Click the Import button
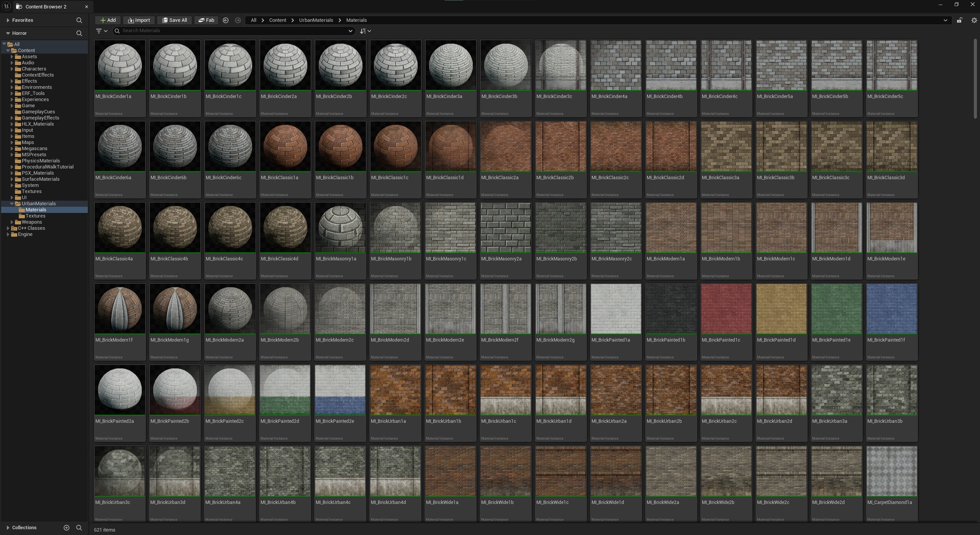The height and width of the screenshot is (535, 980). point(139,20)
